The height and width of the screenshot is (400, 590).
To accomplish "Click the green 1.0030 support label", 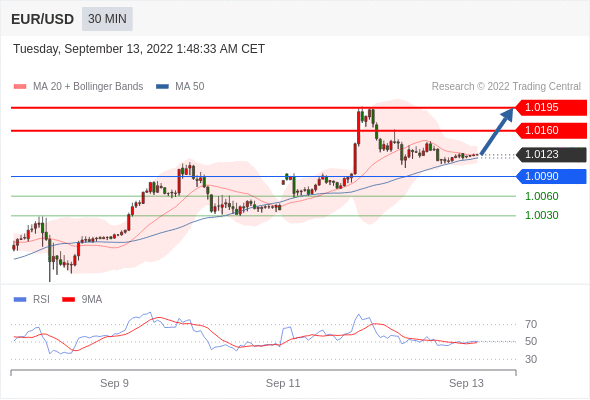I will click(x=541, y=215).
